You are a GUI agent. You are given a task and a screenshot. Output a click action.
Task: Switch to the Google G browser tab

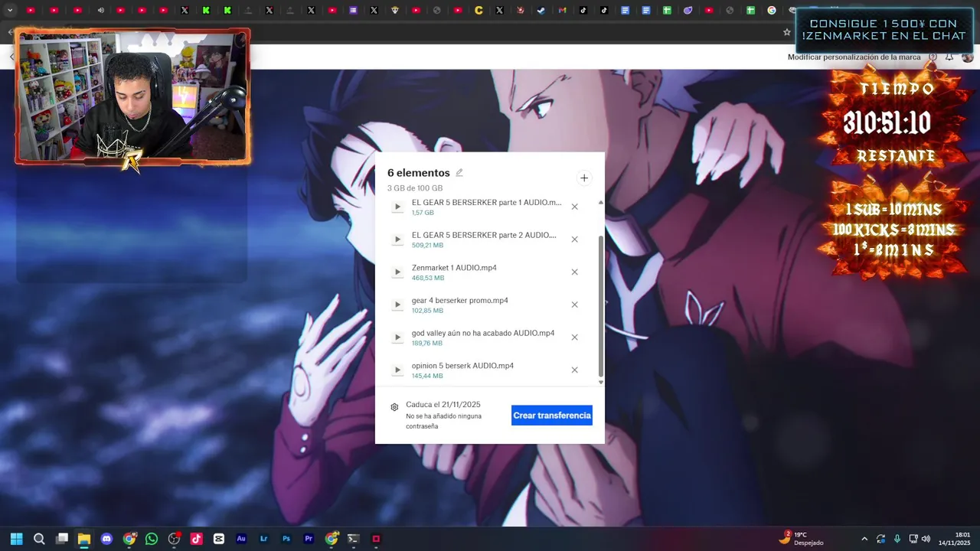tap(771, 10)
